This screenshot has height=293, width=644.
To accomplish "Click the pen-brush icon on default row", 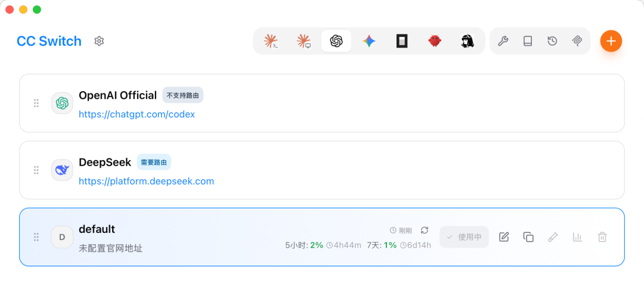I will (553, 237).
